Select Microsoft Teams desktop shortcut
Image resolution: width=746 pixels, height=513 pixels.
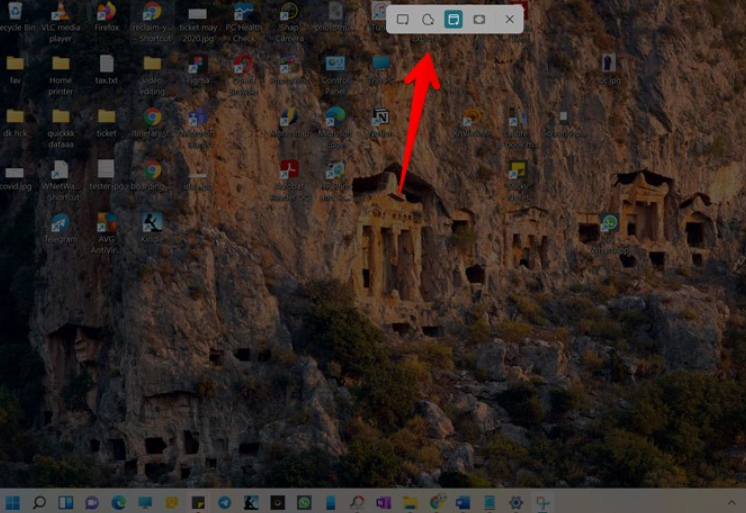coord(198,128)
